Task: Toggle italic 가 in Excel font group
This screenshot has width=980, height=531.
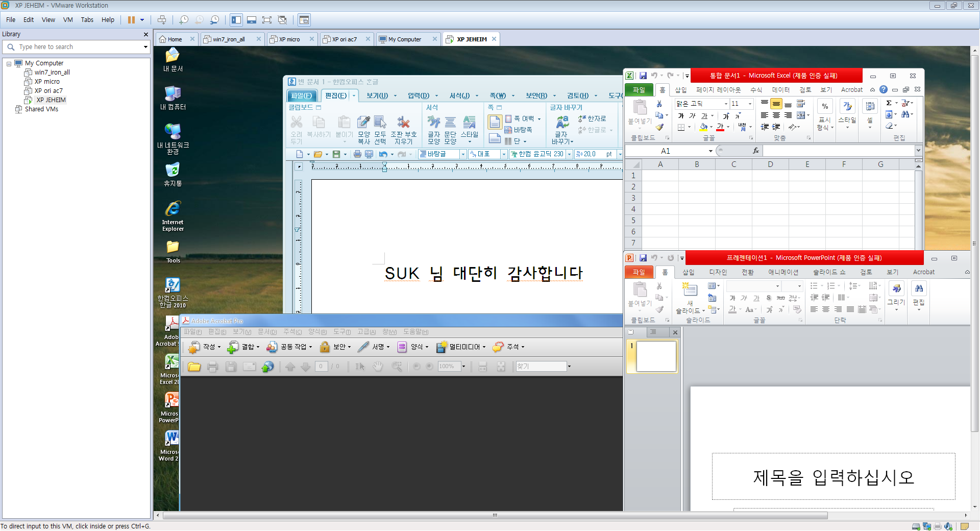Action: [692, 116]
